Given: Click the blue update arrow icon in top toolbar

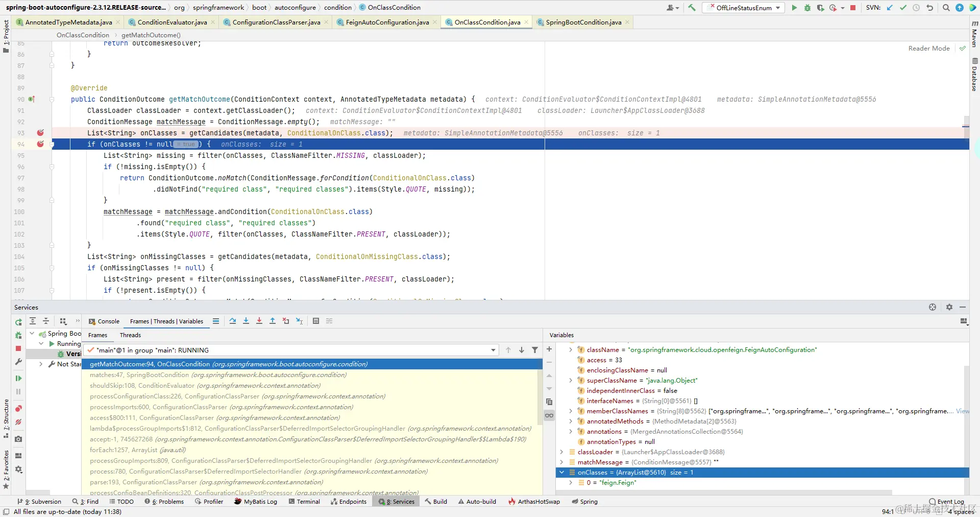Looking at the screenshot, I should (960, 8).
